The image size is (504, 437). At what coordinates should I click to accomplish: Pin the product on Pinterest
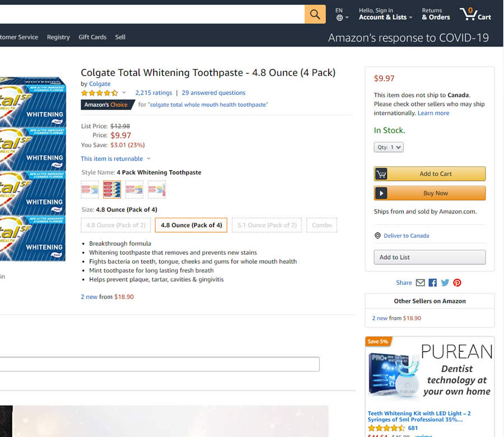point(457,283)
